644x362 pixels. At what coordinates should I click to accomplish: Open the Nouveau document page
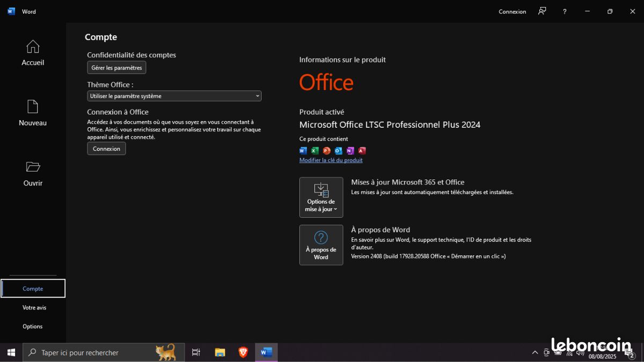point(33,113)
